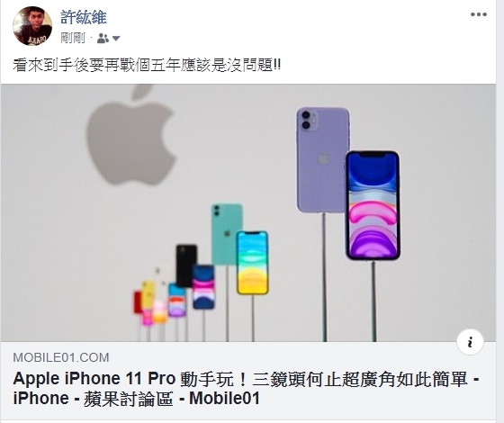Image resolution: width=504 pixels, height=423 pixels.
Task: Click the post text about 再戰個五年
Action: (x=147, y=65)
